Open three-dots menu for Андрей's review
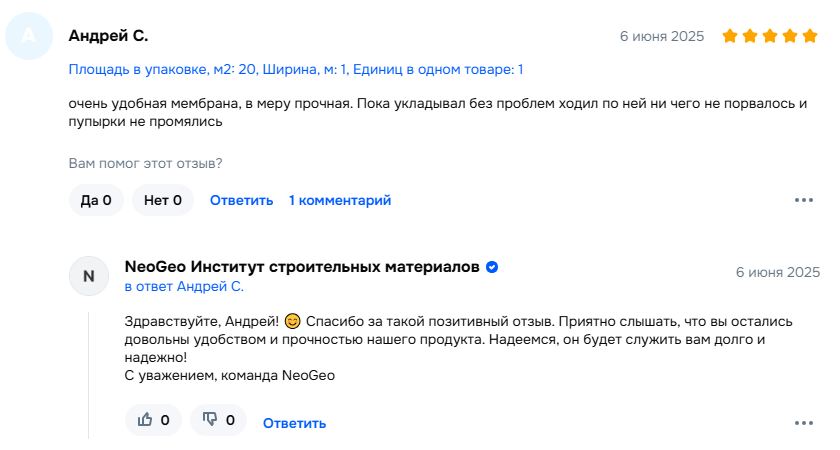This screenshot has width=840, height=450. click(x=804, y=200)
